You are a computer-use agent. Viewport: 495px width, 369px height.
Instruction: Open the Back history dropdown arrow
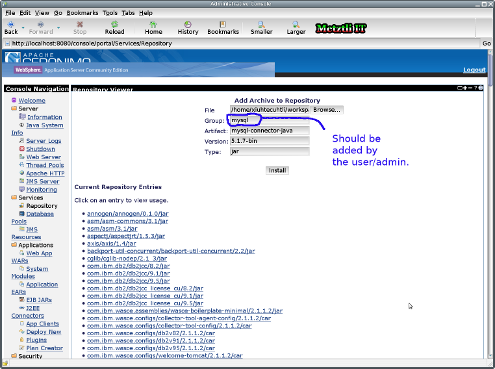click(x=23, y=27)
